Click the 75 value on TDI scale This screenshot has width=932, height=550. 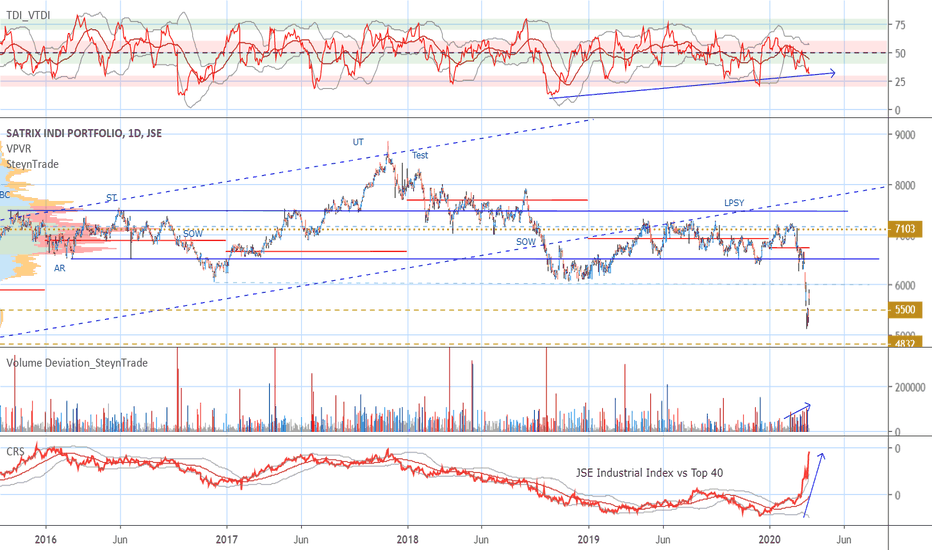coord(900,25)
